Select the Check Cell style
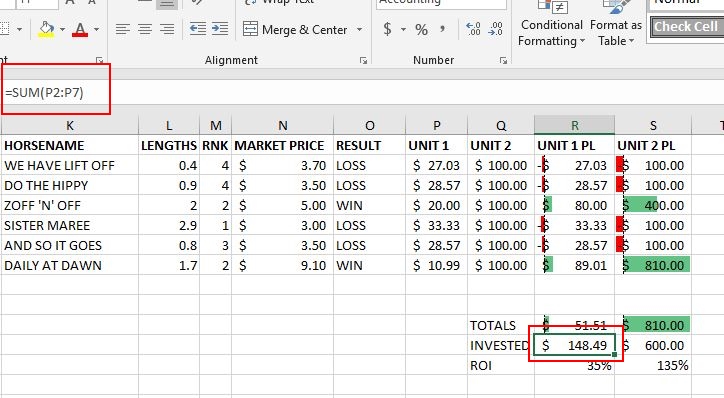 686,27
